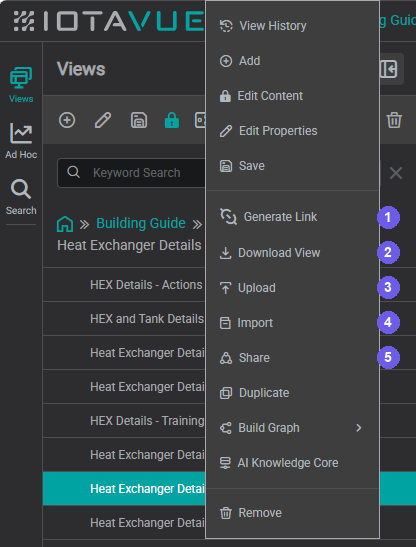Image resolution: width=416 pixels, height=547 pixels.
Task: Open the Search sidebar section
Action: point(21,197)
